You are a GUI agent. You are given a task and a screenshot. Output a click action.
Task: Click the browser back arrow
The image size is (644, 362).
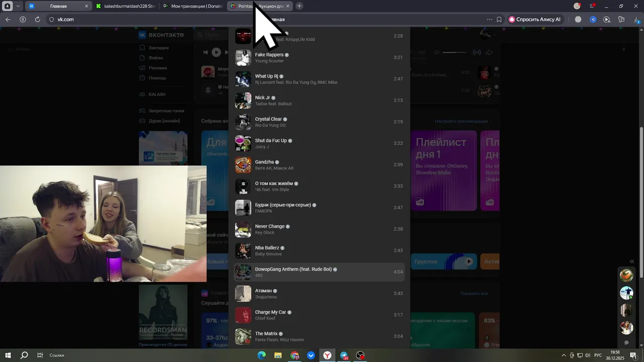[8, 20]
